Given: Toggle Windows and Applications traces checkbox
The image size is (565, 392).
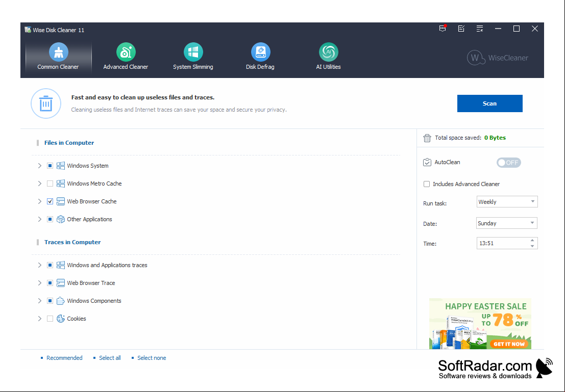Looking at the screenshot, I should click(50, 265).
